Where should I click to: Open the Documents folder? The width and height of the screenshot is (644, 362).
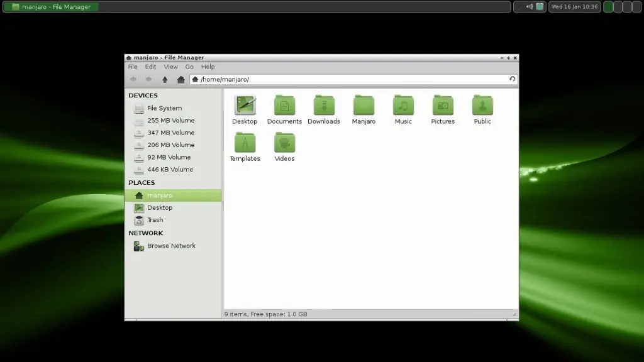[284, 109]
